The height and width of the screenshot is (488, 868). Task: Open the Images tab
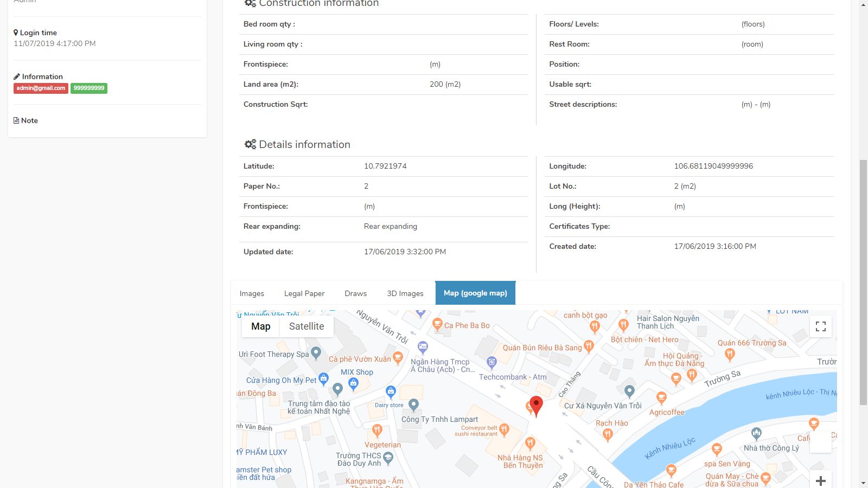point(252,293)
